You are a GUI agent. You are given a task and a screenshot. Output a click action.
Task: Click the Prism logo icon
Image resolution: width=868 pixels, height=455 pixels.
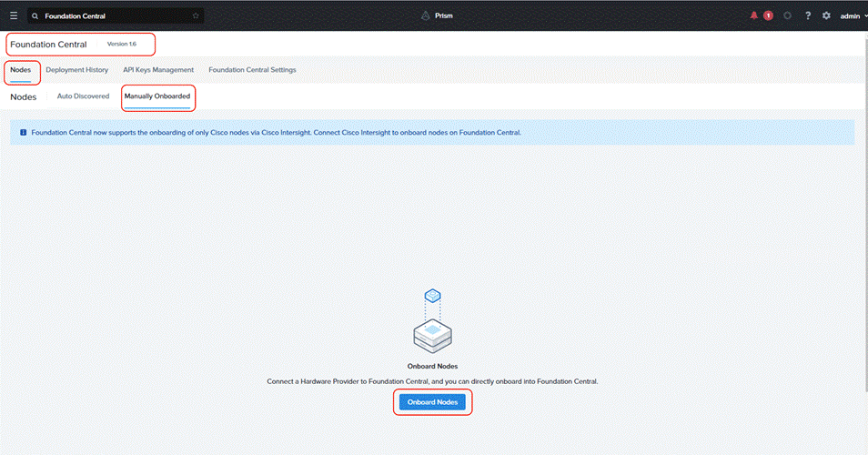point(425,15)
